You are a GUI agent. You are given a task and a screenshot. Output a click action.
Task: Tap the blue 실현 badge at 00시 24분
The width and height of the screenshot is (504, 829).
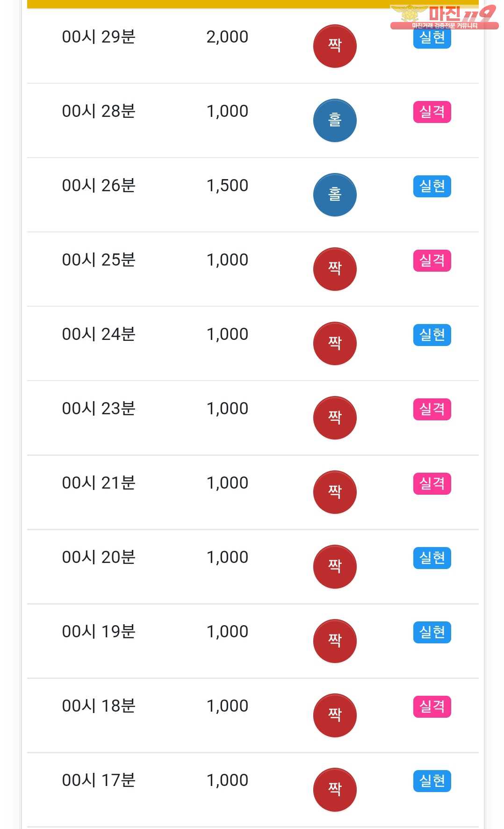(x=432, y=335)
